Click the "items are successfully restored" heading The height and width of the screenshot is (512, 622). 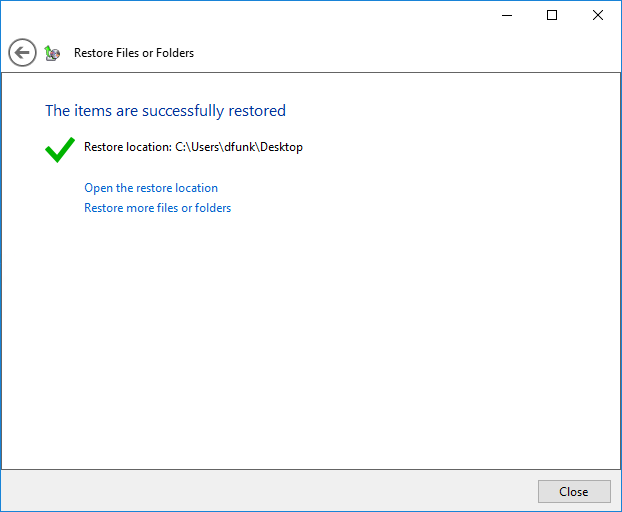point(165,111)
